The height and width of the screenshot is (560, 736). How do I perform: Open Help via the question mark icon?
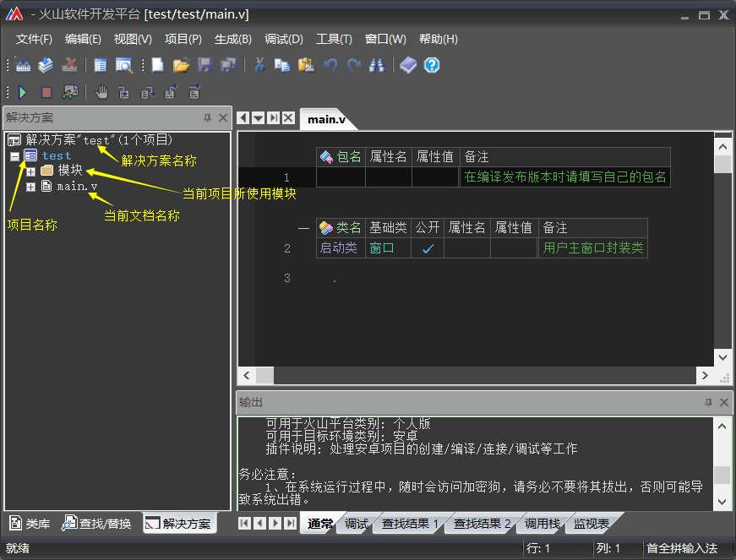432,65
